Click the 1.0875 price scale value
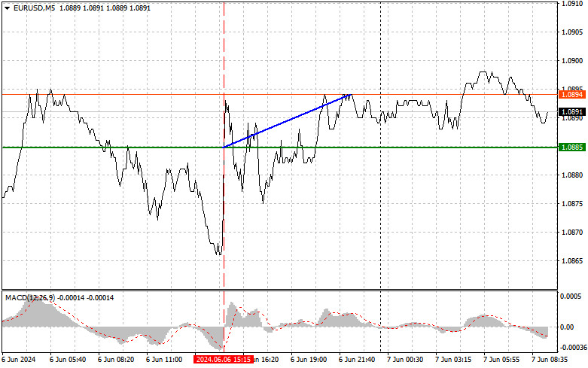 [572, 203]
